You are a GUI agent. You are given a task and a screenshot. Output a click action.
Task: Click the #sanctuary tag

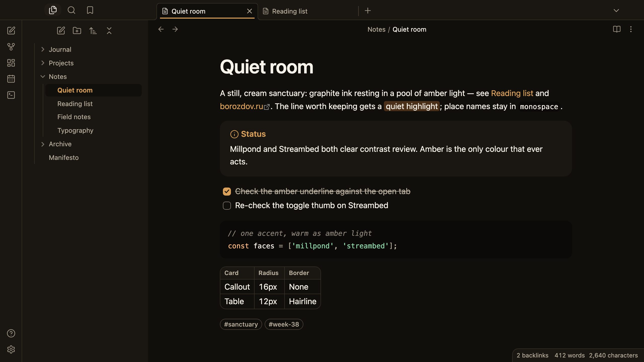[x=241, y=324]
